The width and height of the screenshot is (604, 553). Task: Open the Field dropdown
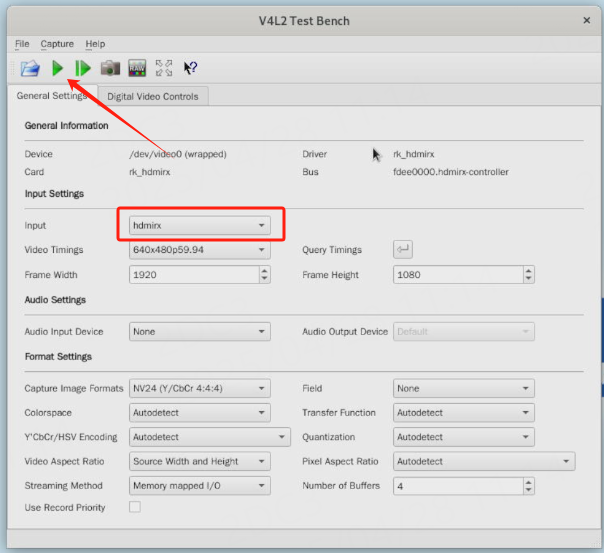pyautogui.click(x=464, y=388)
